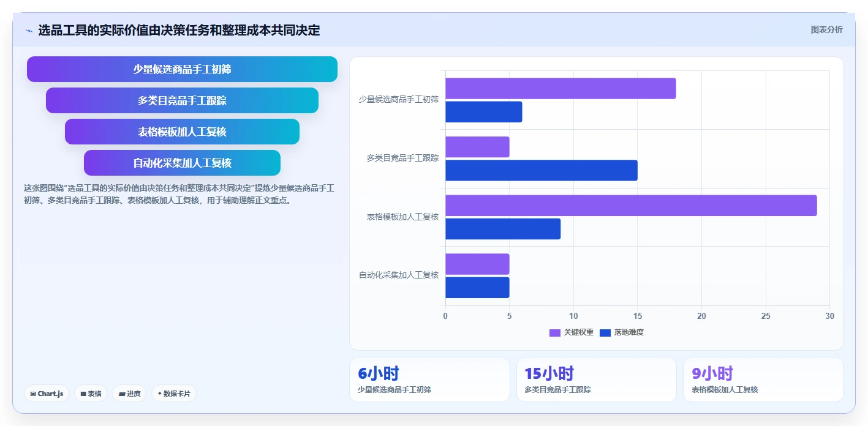
Task: Click the title 选品工具的实际价值由决策任务和整理成本共同决定
Action: (179, 30)
